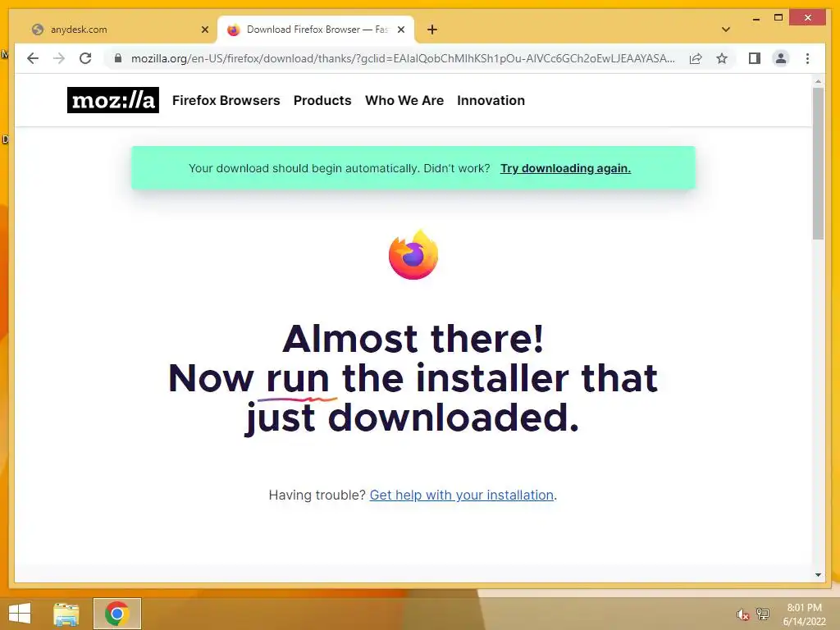Click the Chrome taskbar icon
Image resolution: width=840 pixels, height=630 pixels.
coord(117,614)
